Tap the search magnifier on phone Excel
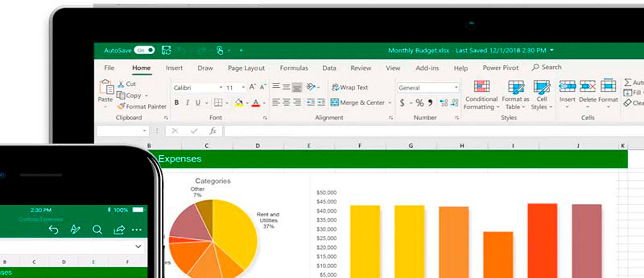The image size is (644, 278). [x=97, y=229]
